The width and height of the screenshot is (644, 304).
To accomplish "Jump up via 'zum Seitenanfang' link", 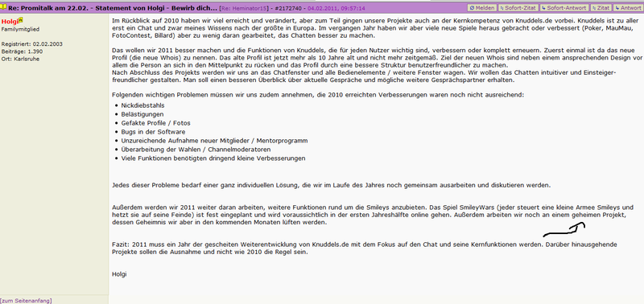I will (26, 301).
